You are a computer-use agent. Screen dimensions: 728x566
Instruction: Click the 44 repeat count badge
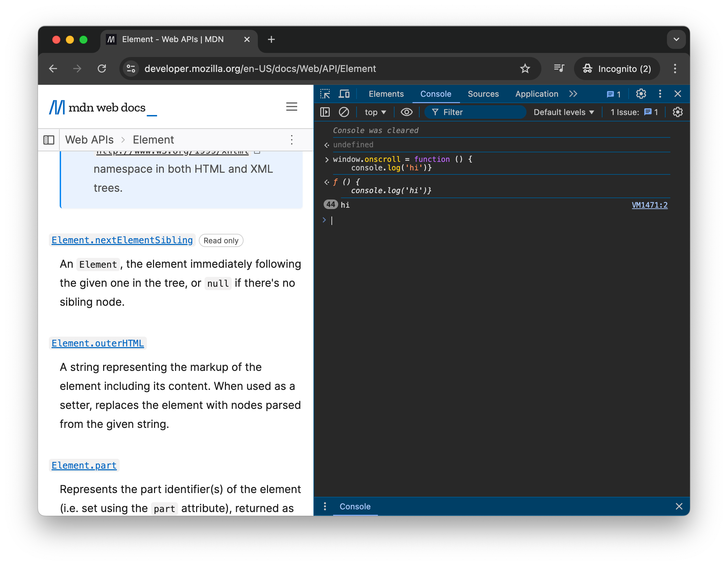point(330,205)
